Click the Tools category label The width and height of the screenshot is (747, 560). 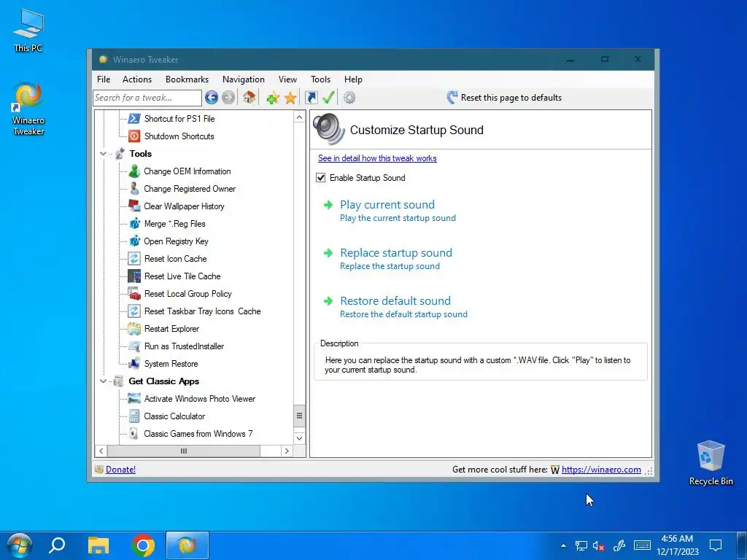click(141, 154)
